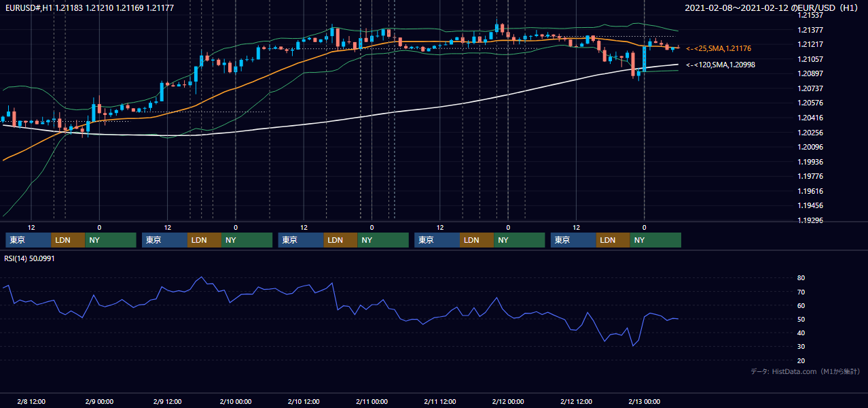Click price axis value 1.20737
Screen dimensions: 868x408
pos(809,88)
